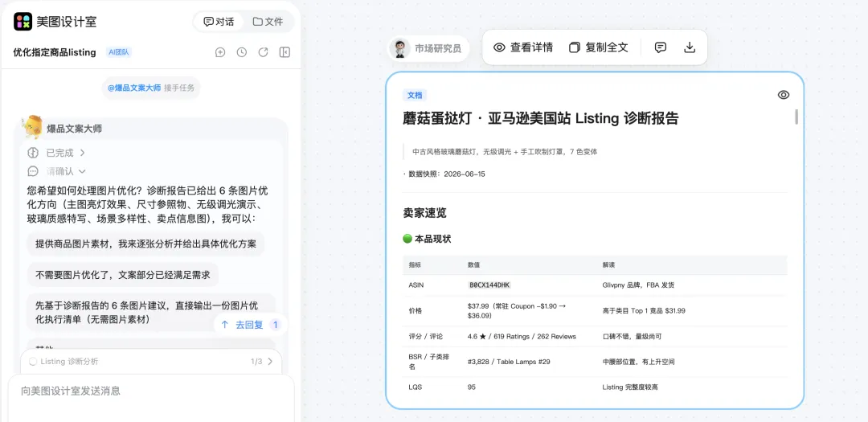Click the Listing 完整度较高 cell

click(x=631, y=387)
